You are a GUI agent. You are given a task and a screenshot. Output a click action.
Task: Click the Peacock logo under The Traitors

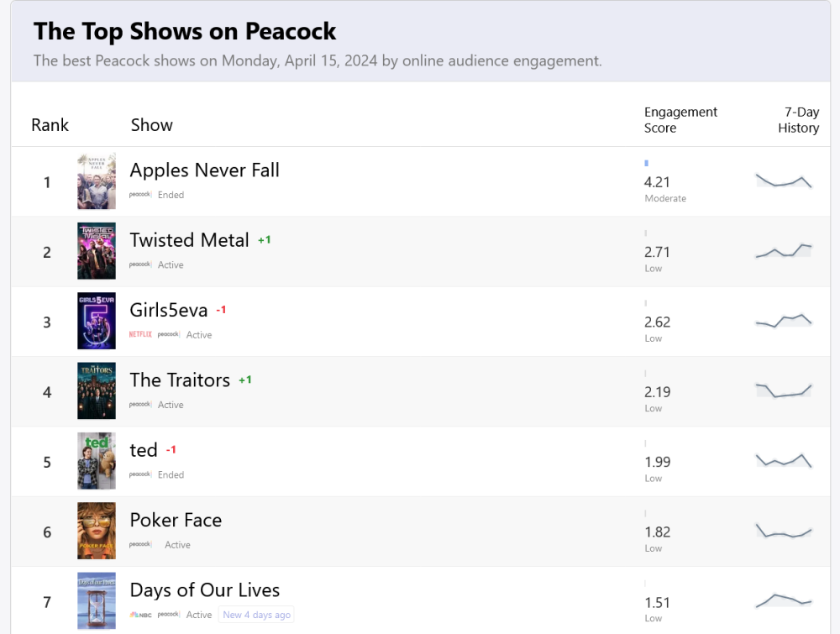point(139,405)
